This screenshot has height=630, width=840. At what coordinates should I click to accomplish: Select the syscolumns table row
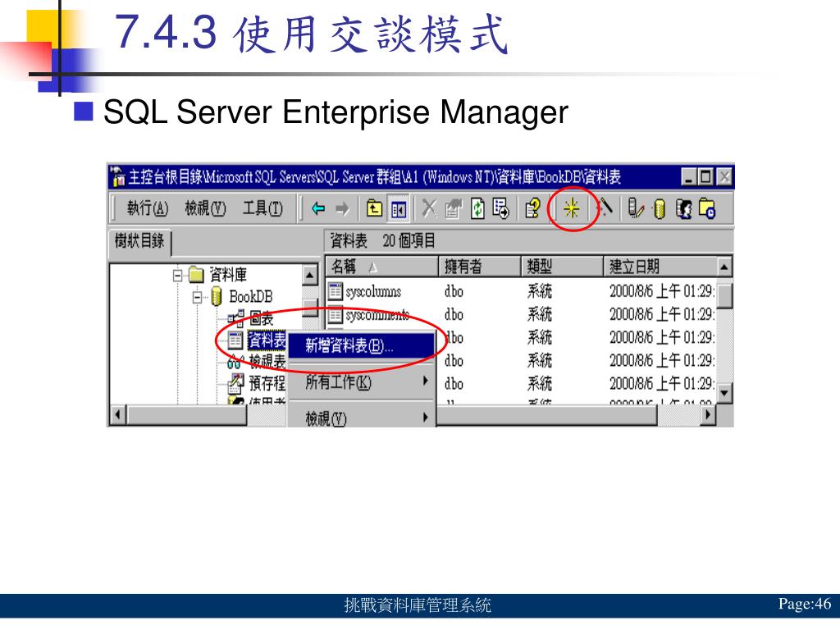[521, 291]
